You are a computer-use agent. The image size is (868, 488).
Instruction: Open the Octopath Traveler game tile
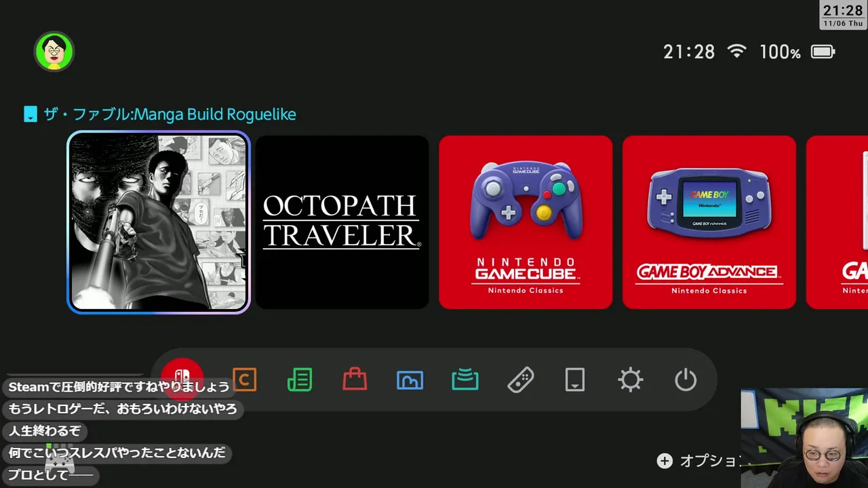click(x=342, y=222)
